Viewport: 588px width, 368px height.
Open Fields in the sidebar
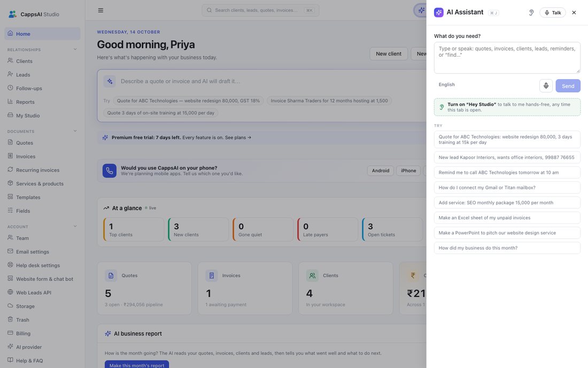tap(42, 211)
